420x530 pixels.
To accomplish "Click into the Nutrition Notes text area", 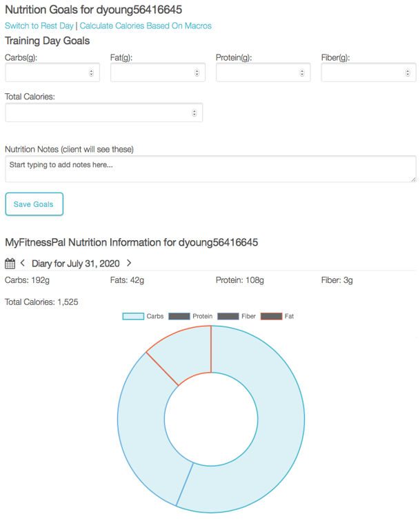I will [210, 169].
